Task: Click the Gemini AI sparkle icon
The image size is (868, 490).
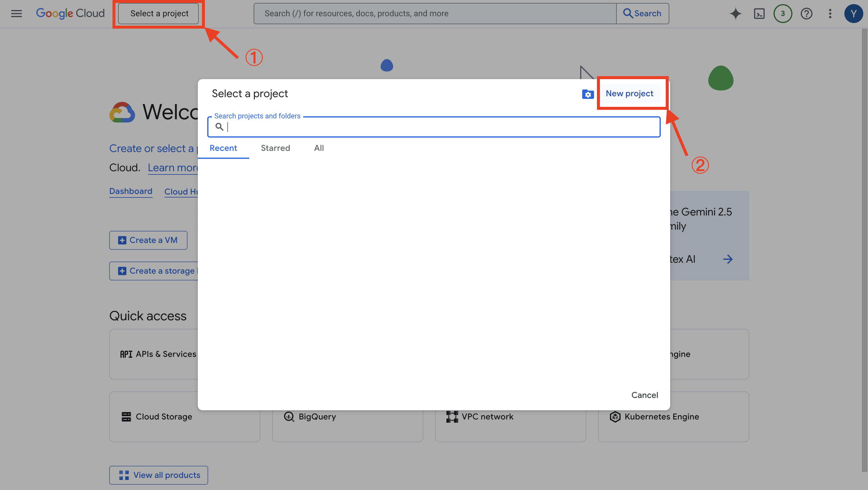Action: [x=735, y=14]
